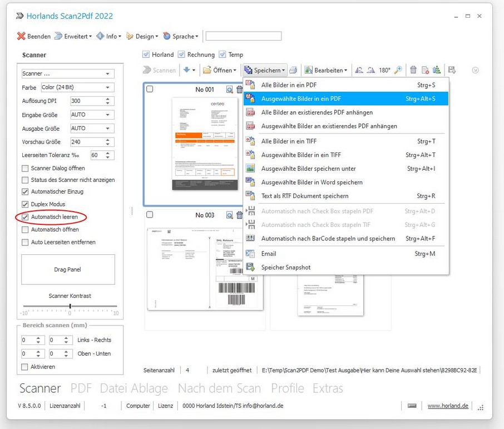Select Ausgewählte Bilder in ein TIFF
This screenshot has height=429, width=504.
tap(346, 155)
